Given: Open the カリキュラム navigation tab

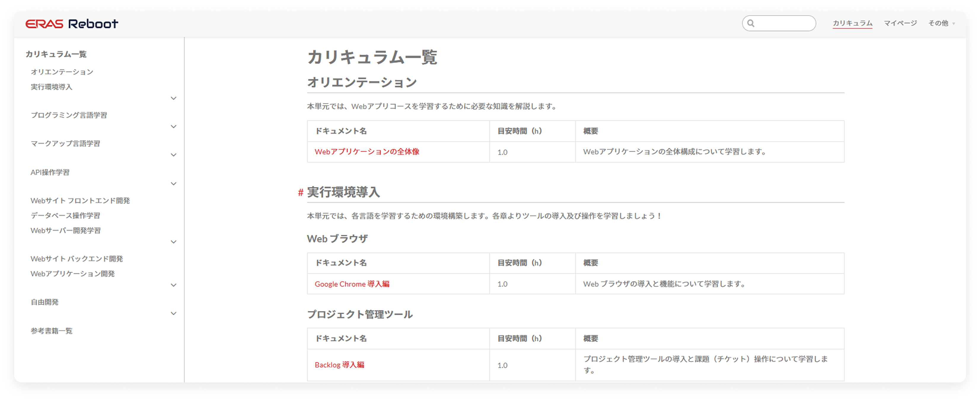Looking at the screenshot, I should [x=852, y=23].
